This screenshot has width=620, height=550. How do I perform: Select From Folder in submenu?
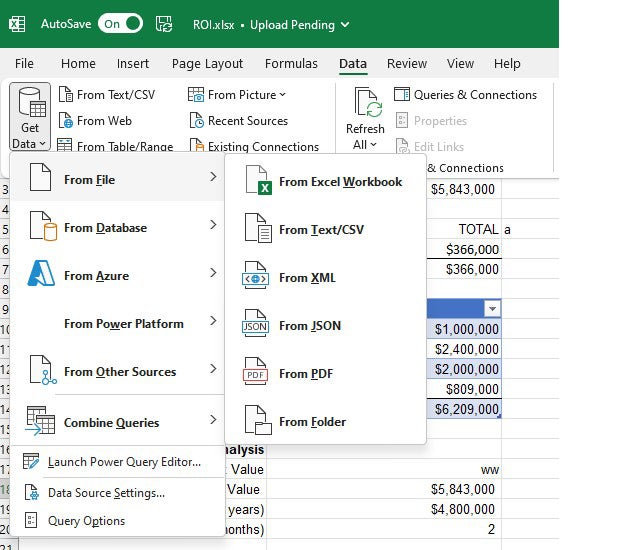[x=326, y=422]
